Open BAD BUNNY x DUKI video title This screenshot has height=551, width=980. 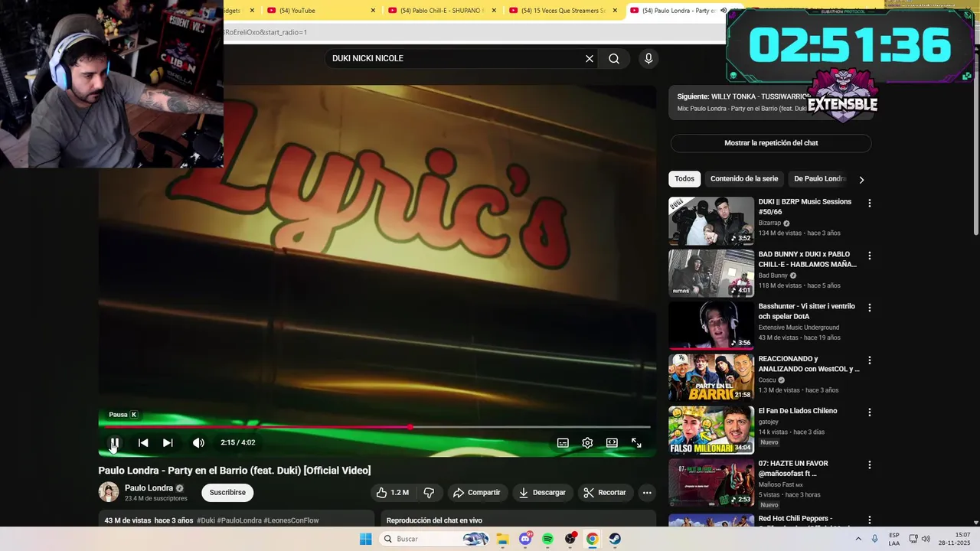[808, 259]
